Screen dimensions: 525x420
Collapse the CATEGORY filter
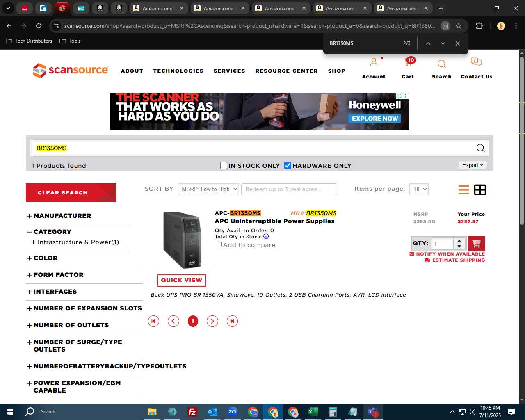49,232
